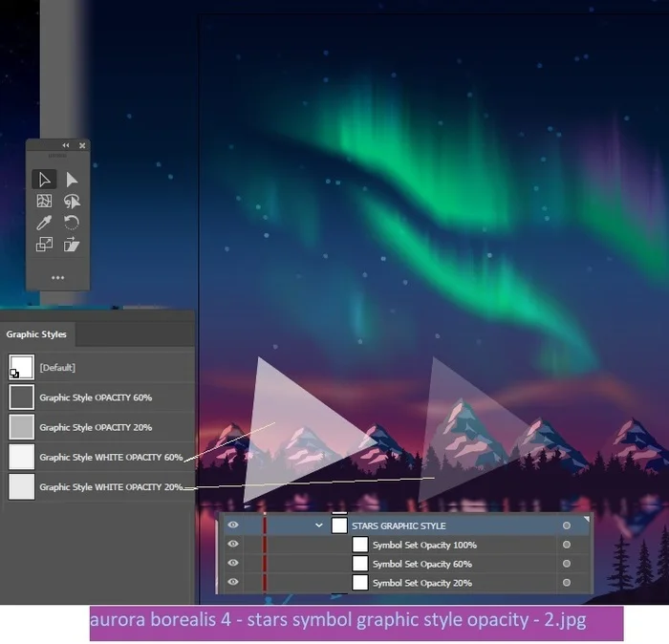Click the Graphic Style OPACITY 60% label

(x=96, y=397)
